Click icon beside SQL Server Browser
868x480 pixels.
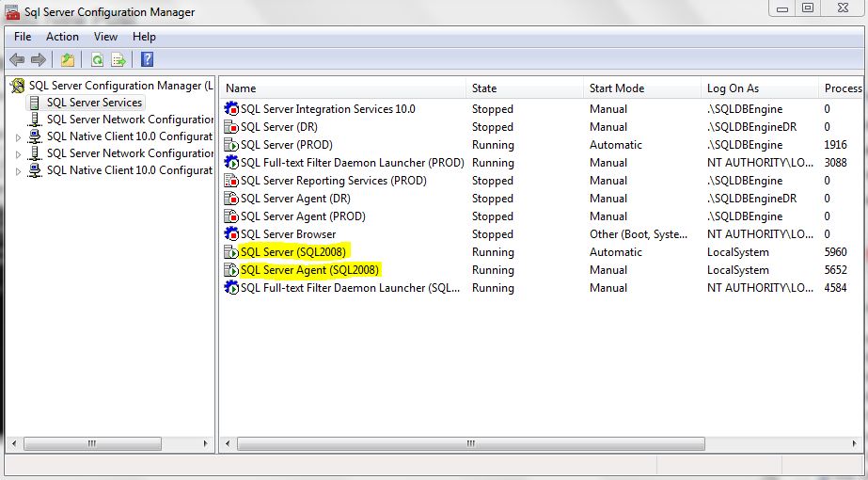[x=231, y=234]
